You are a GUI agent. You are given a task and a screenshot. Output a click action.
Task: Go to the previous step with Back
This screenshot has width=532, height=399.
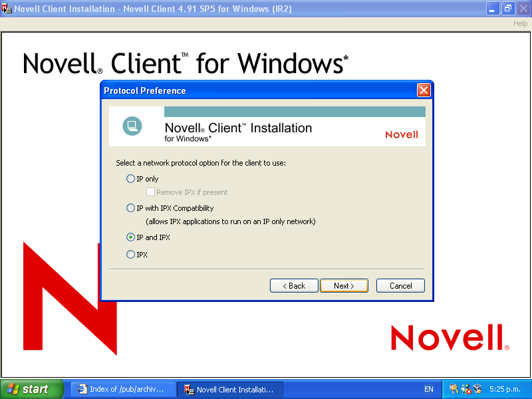point(294,286)
